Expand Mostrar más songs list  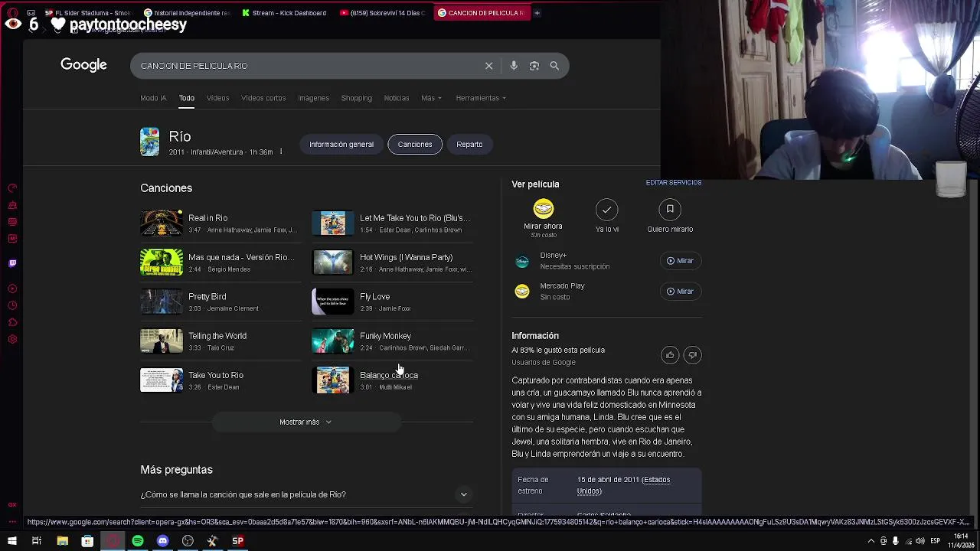point(306,422)
